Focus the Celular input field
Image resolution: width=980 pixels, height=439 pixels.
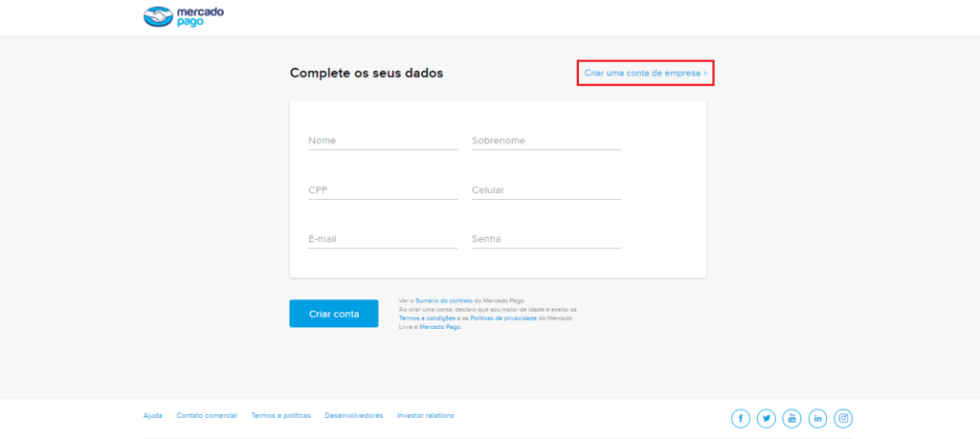546,189
